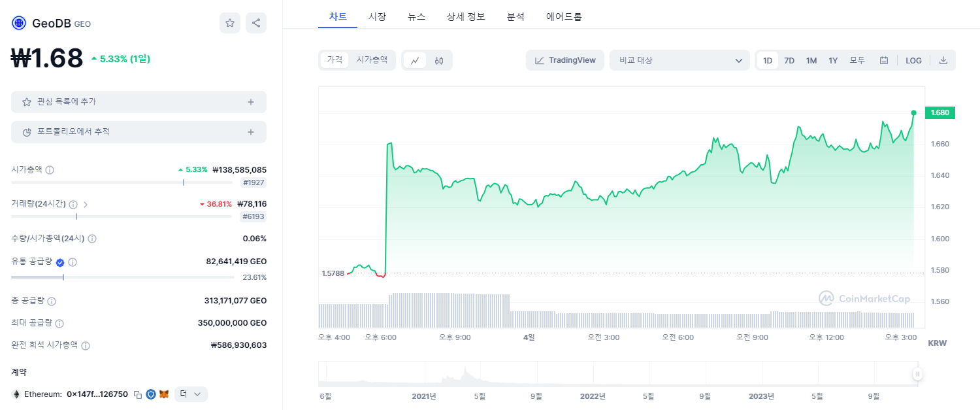980x410 pixels.
Task: Click the star icon in 관심 목록에 추가
Action: point(27,102)
